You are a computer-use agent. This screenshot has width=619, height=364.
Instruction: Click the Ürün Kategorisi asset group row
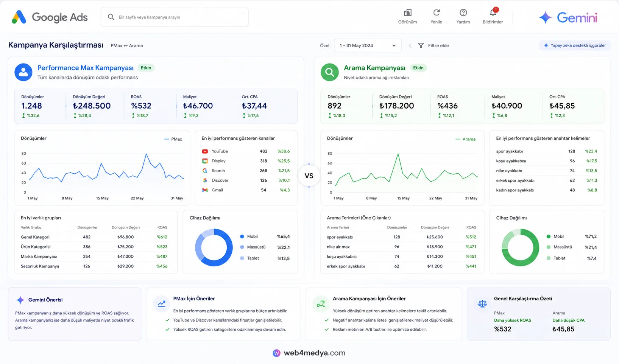94,247
